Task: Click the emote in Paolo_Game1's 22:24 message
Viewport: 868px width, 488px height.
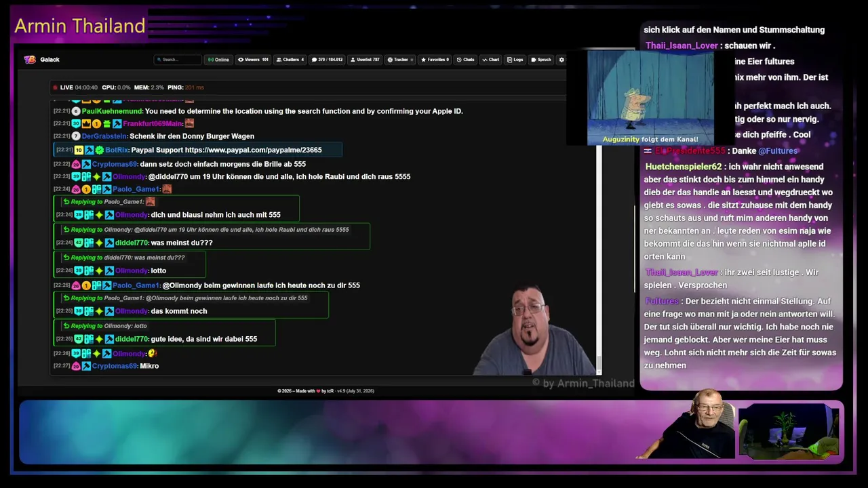Action: [167, 189]
